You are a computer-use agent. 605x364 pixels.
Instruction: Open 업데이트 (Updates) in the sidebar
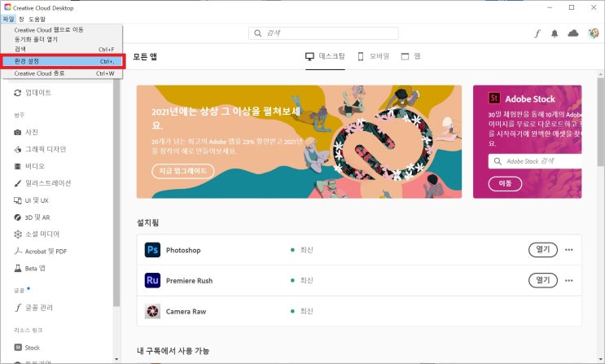[x=33, y=93]
